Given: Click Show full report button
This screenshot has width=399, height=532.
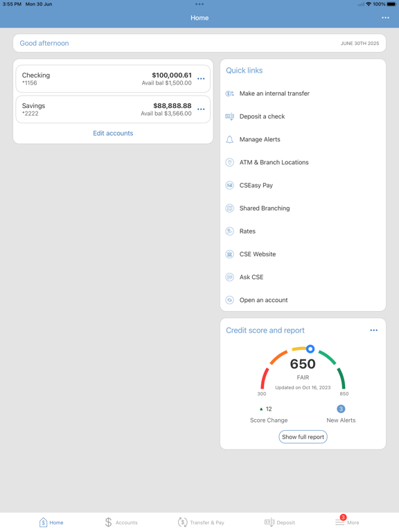Looking at the screenshot, I should click(x=303, y=436).
